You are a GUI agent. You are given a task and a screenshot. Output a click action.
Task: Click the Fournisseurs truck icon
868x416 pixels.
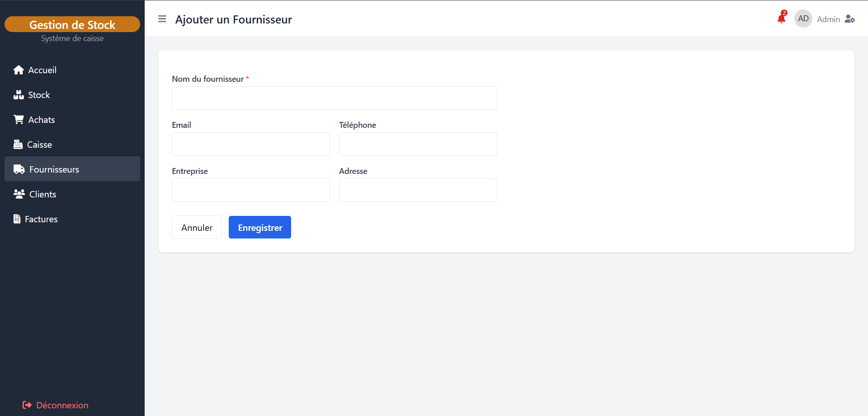[19, 169]
